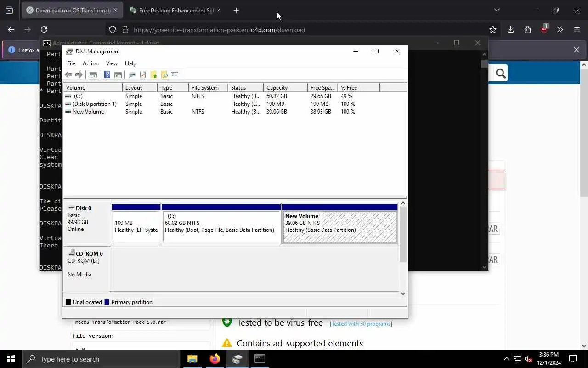Close the Download macOS Transformation tab

click(x=115, y=10)
